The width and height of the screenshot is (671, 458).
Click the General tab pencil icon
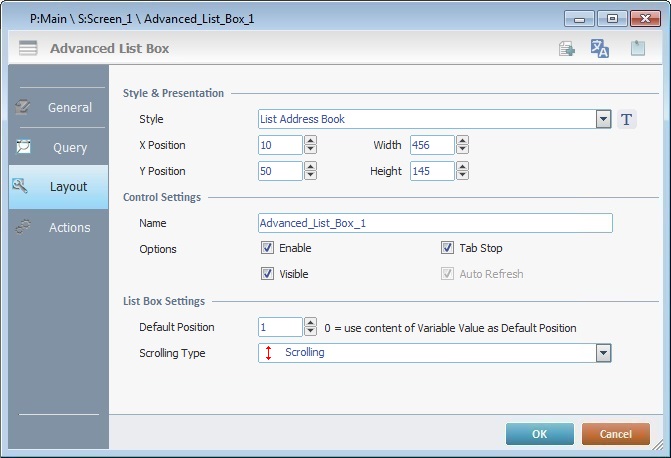click(x=24, y=107)
